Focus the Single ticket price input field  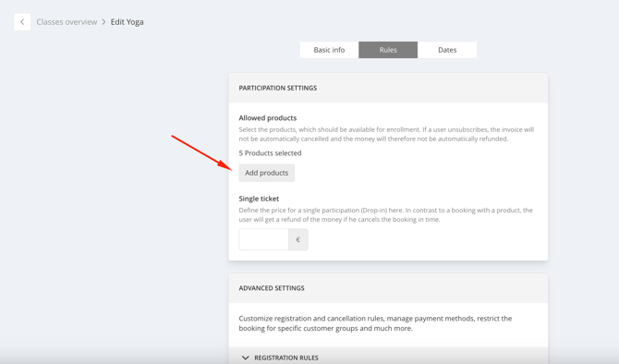[x=263, y=239]
